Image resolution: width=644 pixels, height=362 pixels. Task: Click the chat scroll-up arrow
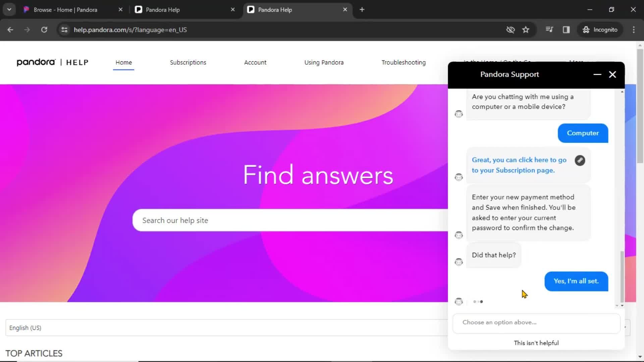pos(622,92)
